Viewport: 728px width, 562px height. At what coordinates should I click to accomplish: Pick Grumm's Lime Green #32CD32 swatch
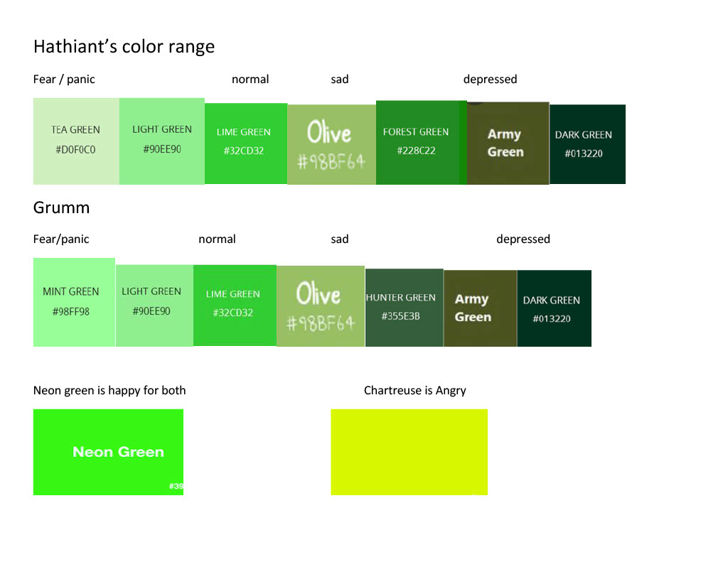(x=235, y=306)
